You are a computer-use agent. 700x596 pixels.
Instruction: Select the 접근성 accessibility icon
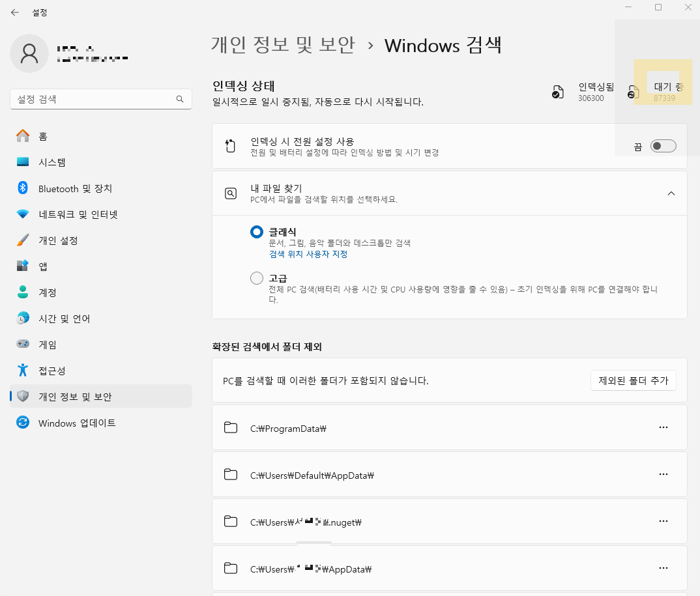23,370
